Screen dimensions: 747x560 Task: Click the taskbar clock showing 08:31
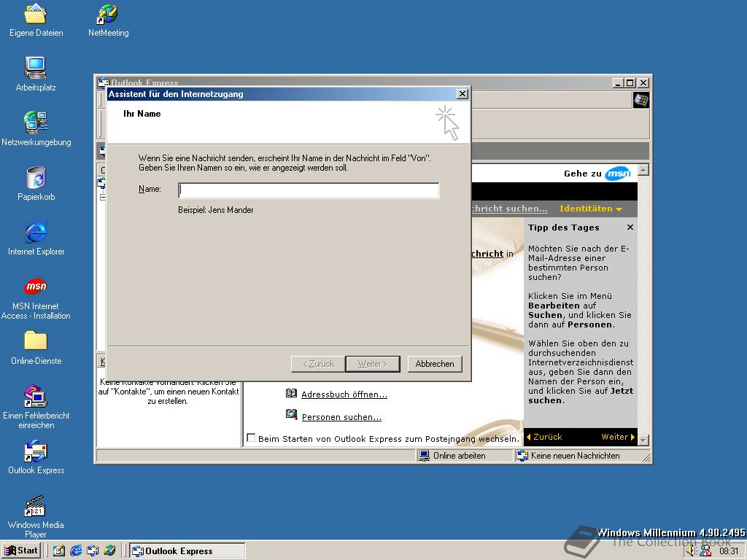[729, 551]
